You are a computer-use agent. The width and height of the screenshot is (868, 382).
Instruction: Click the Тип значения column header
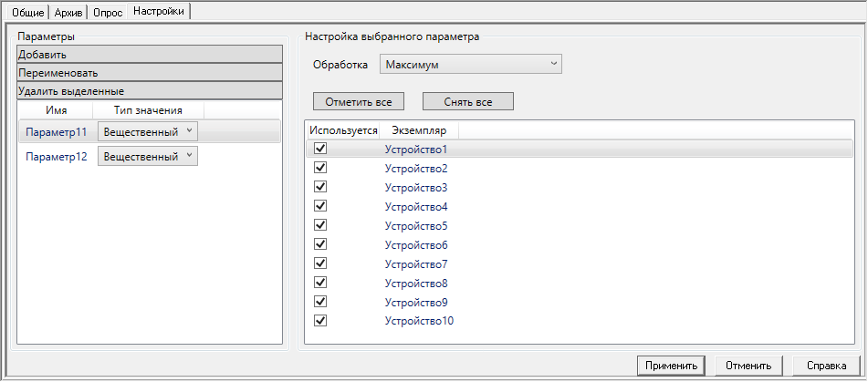point(149,110)
